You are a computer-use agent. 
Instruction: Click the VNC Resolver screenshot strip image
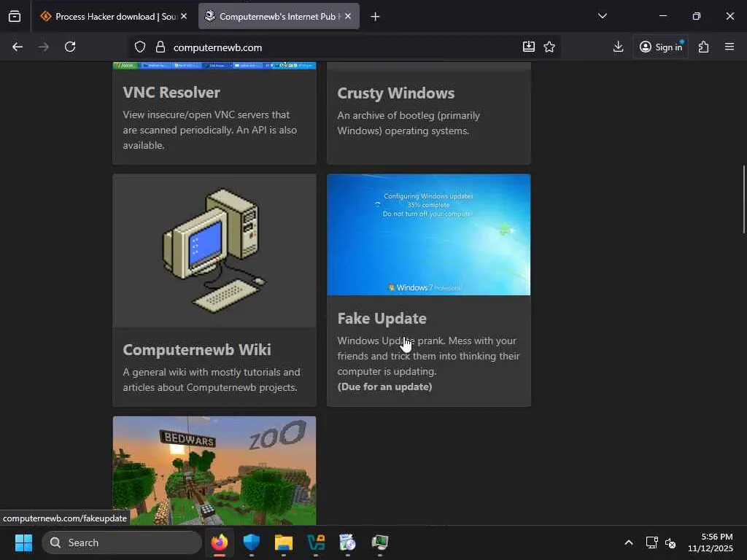click(214, 66)
